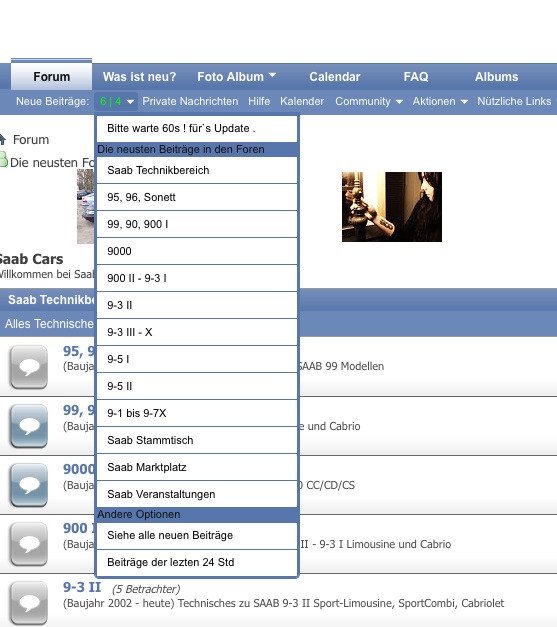Click the Saab Technikbereich category header
The width and height of the screenshot is (557, 627).
(x=51, y=300)
